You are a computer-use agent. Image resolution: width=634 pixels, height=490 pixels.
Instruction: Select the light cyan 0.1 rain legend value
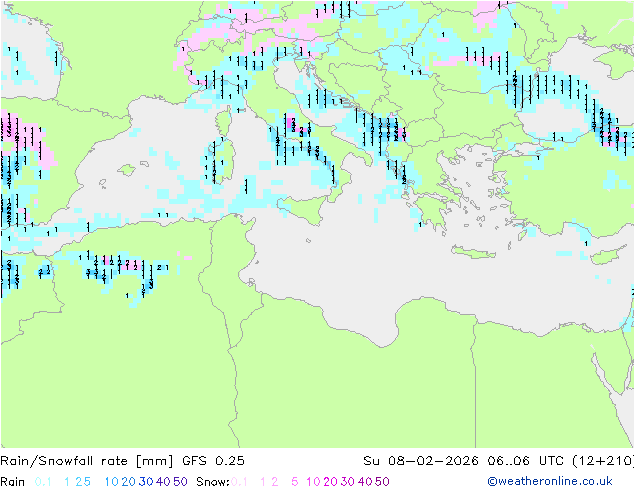pyautogui.click(x=43, y=482)
